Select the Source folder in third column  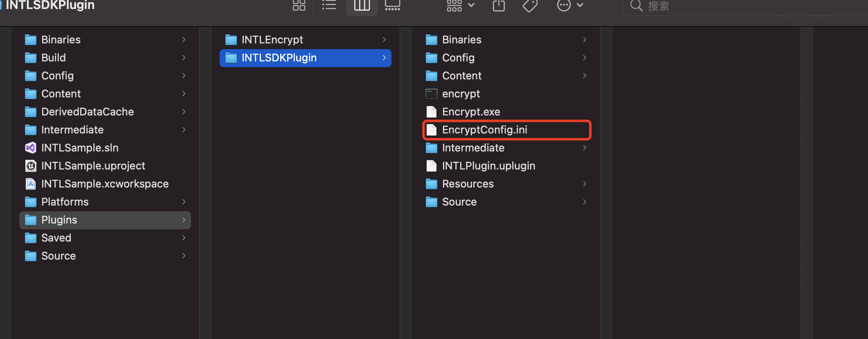click(506, 202)
